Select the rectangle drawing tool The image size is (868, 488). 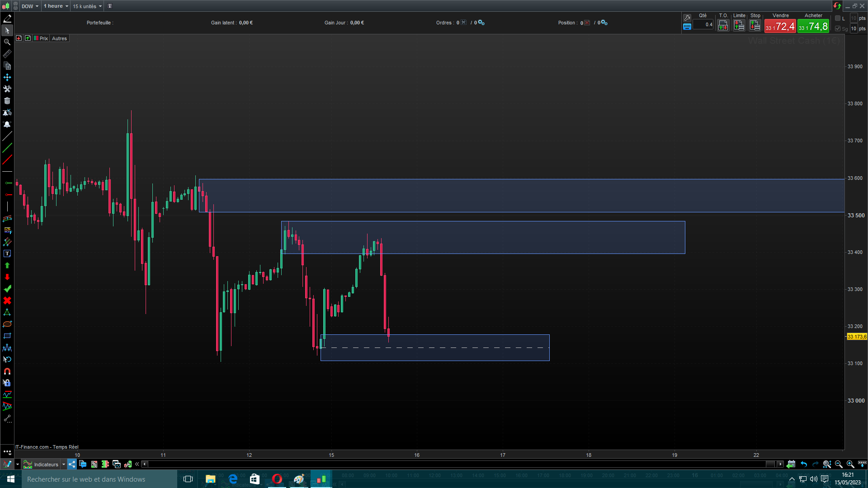point(7,336)
